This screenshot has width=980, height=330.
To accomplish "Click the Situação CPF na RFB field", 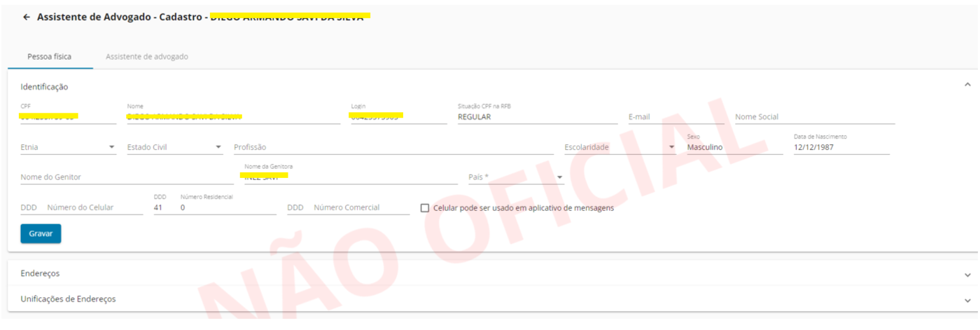I will click(x=538, y=116).
